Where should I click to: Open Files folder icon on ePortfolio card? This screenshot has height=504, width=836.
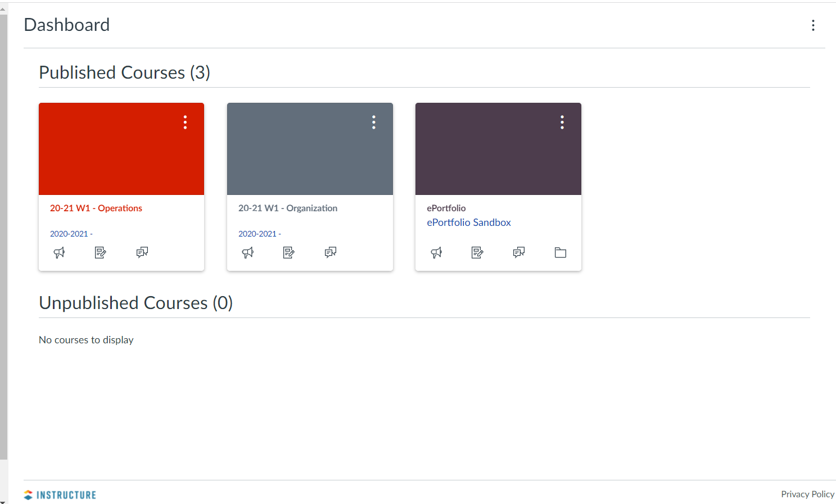tap(561, 253)
